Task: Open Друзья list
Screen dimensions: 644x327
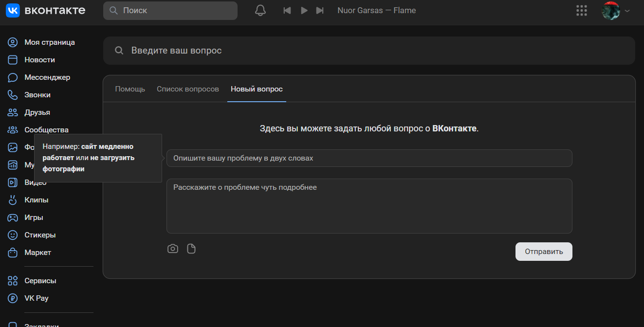Action: 37,112
